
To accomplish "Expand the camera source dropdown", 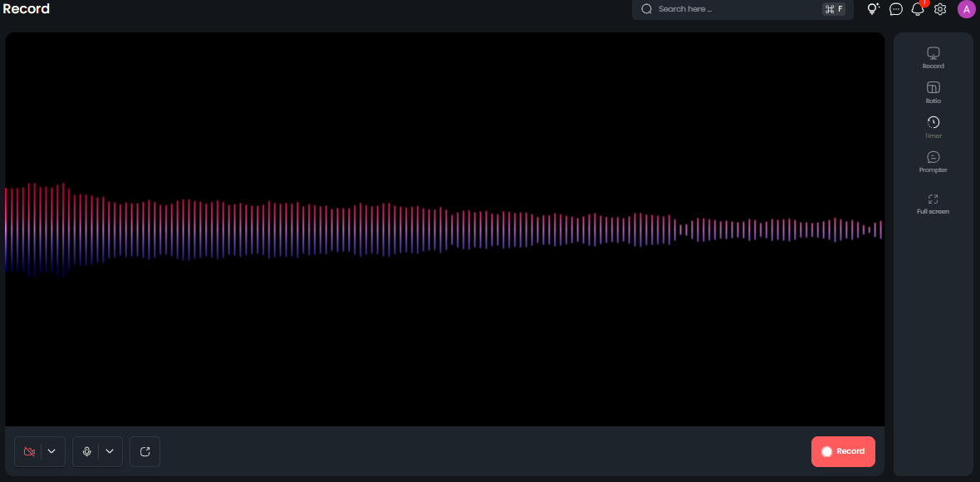I will pyautogui.click(x=51, y=451).
